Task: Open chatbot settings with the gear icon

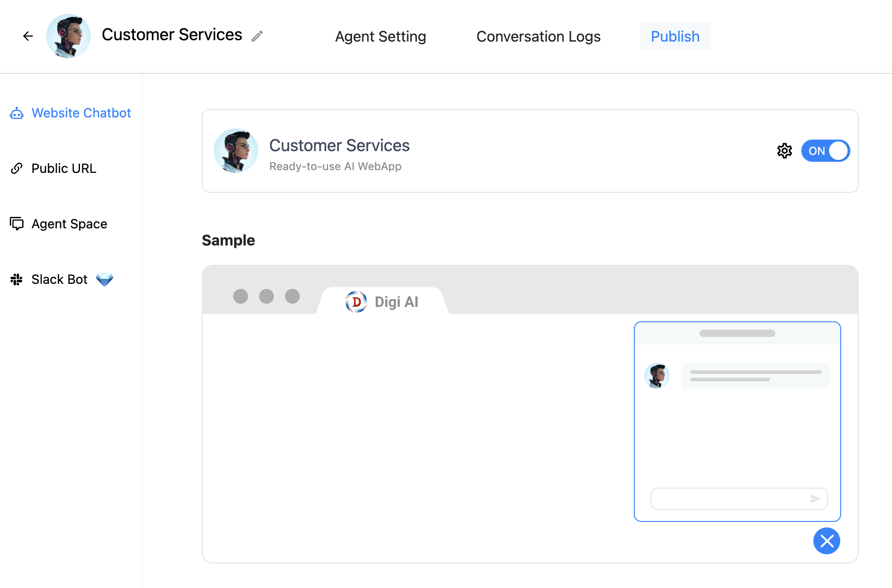Action: tap(785, 151)
